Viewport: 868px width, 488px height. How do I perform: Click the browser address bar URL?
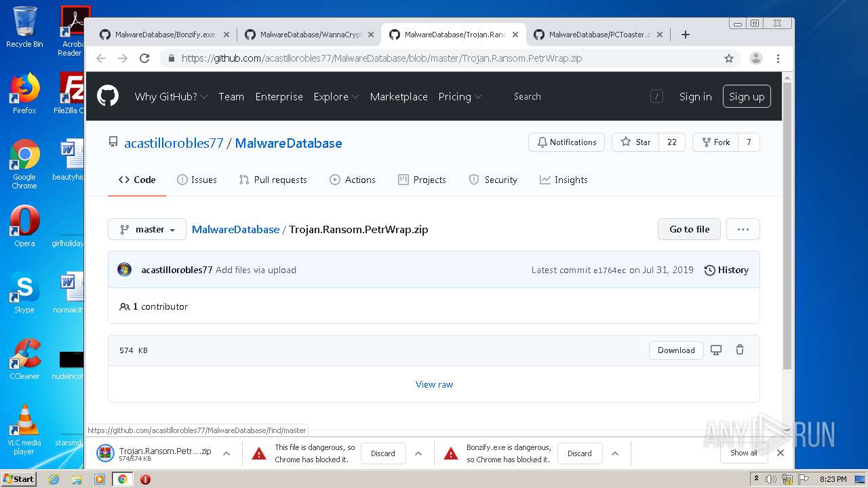382,58
